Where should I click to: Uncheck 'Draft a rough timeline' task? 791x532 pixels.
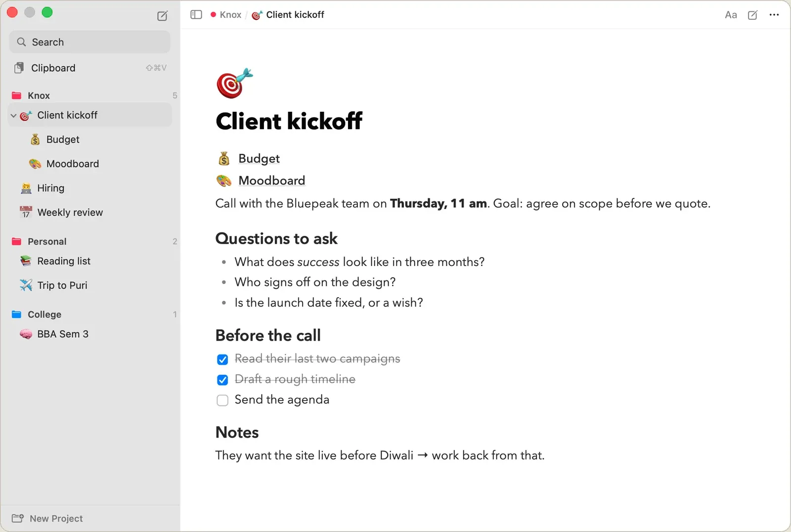[222, 380]
